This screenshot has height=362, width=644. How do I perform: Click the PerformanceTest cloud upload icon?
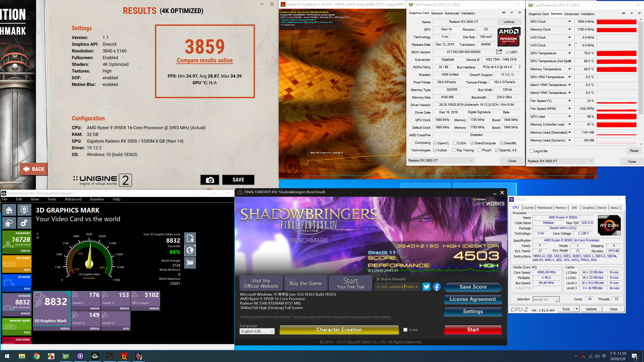[9, 223]
